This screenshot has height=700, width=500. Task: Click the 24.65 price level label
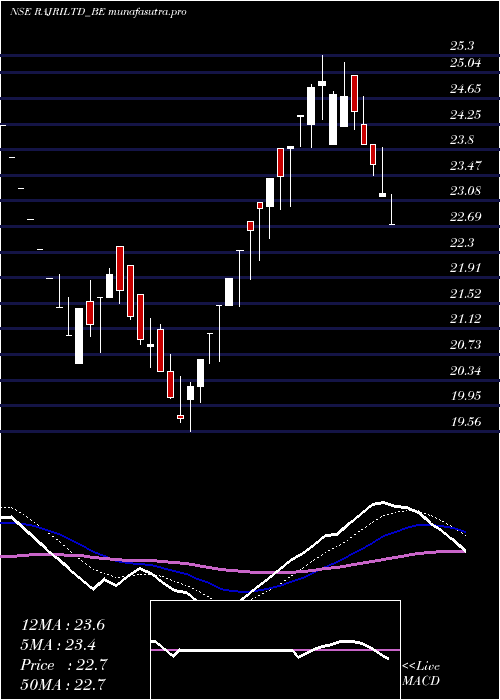(x=465, y=89)
